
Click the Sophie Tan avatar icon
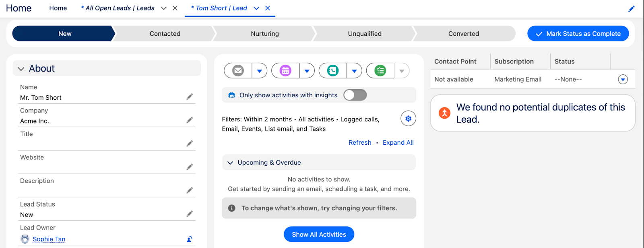25,239
